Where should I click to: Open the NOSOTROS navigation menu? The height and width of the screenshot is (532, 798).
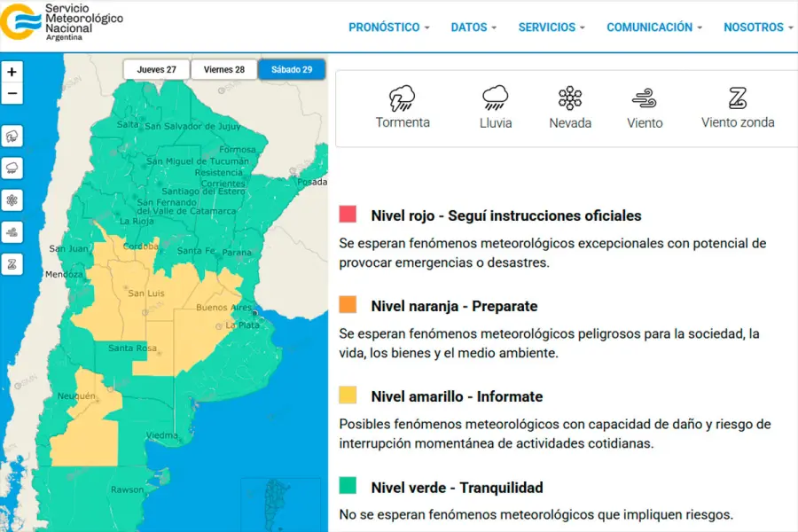tap(758, 27)
